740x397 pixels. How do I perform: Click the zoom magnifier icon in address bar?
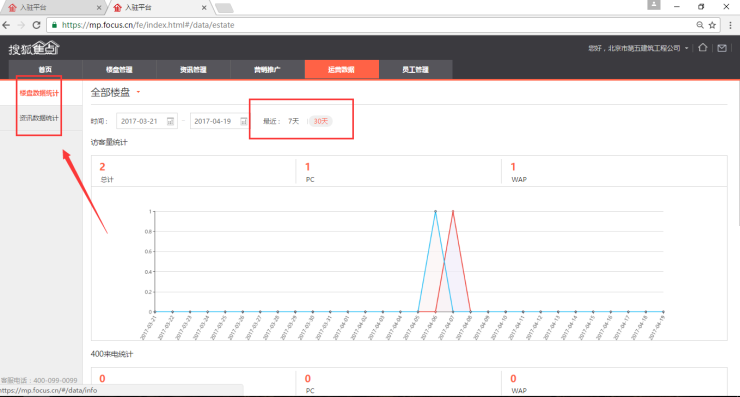pyautogui.click(x=700, y=25)
